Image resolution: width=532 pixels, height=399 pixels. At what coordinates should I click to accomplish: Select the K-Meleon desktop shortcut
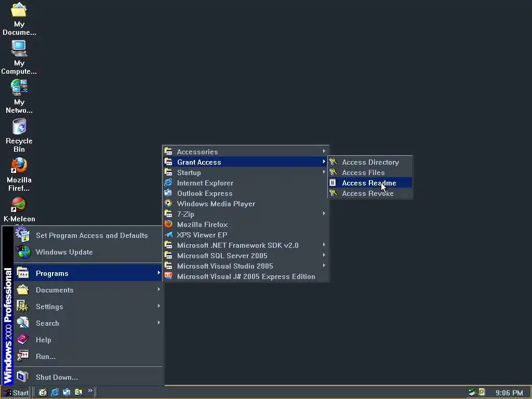[19, 210]
